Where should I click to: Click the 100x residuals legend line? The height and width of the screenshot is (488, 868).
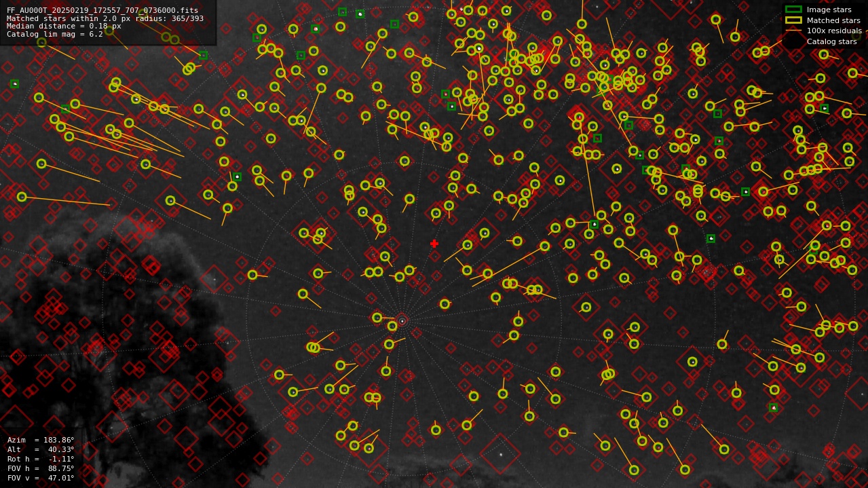(793, 31)
